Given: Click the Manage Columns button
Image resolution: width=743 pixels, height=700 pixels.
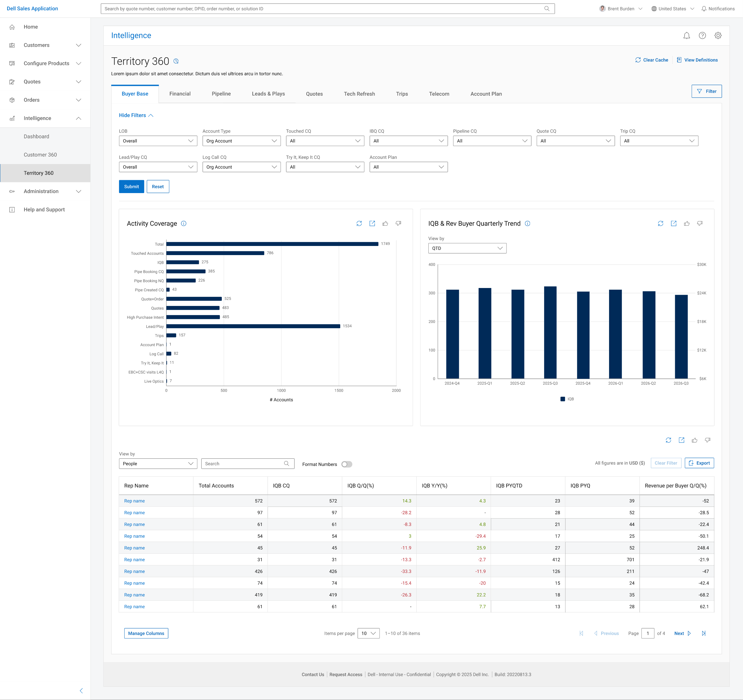Looking at the screenshot, I should [x=146, y=633].
